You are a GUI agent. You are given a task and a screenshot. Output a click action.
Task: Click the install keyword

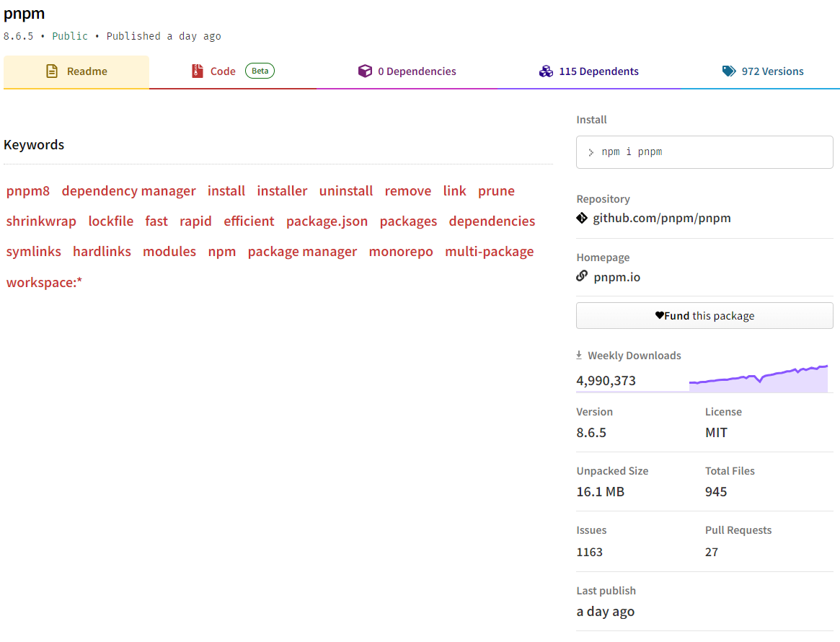(x=226, y=191)
